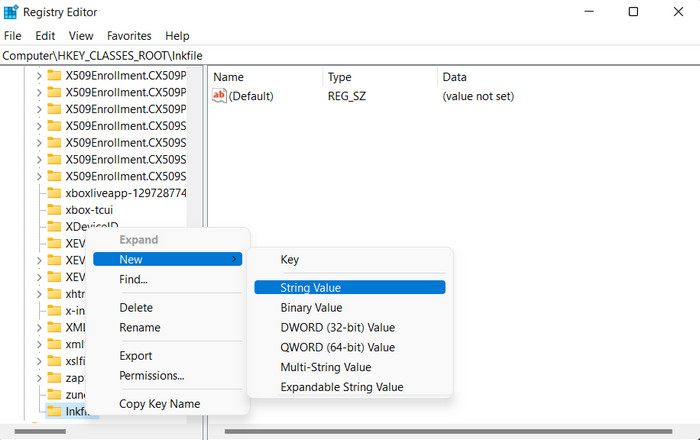
Task: Minimize the Registry Editor window
Action: pyautogui.click(x=589, y=12)
